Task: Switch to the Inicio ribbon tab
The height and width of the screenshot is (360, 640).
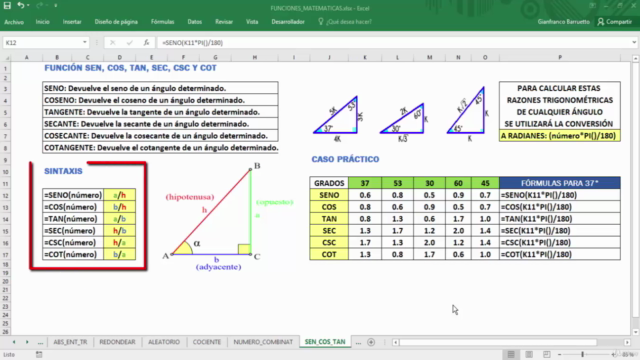Action: click(42, 22)
